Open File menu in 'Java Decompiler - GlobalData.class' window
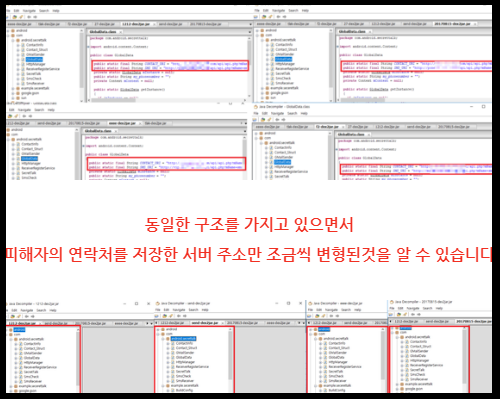The width and height of the screenshot is (500, 399). (x=256, y=113)
